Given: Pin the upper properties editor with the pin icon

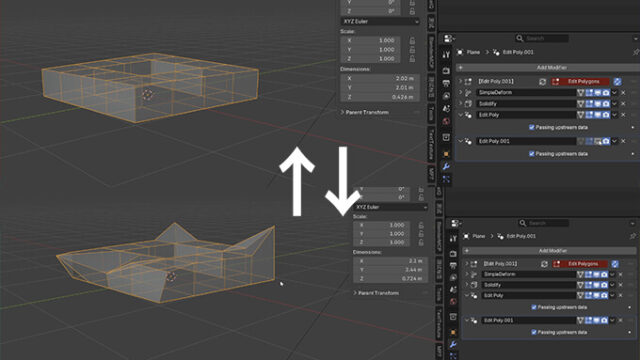Looking at the screenshot, I should 635,52.
